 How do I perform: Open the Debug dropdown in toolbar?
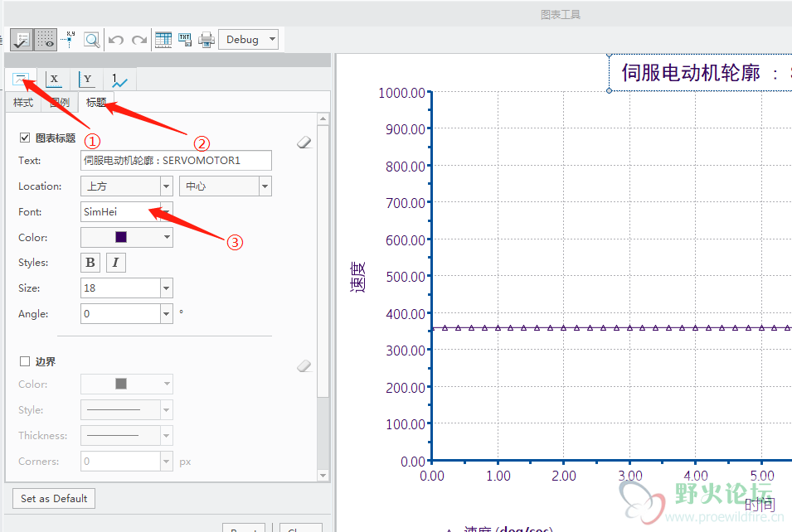tap(249, 40)
